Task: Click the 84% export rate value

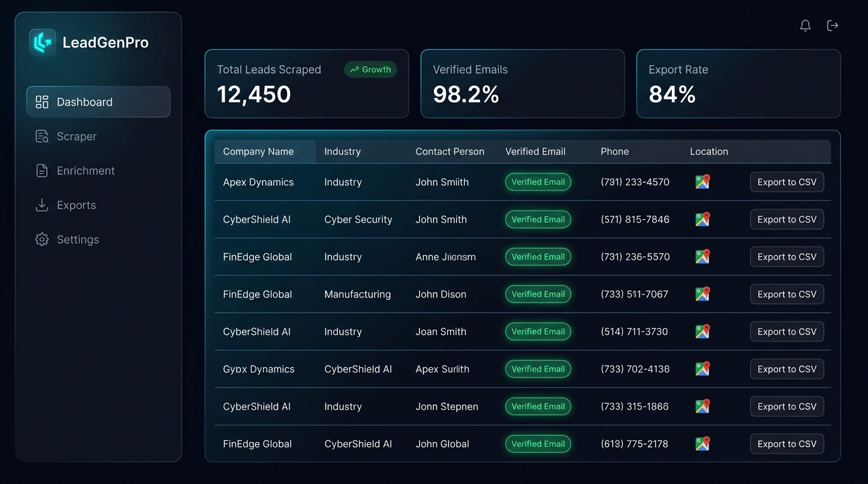Action: click(672, 95)
